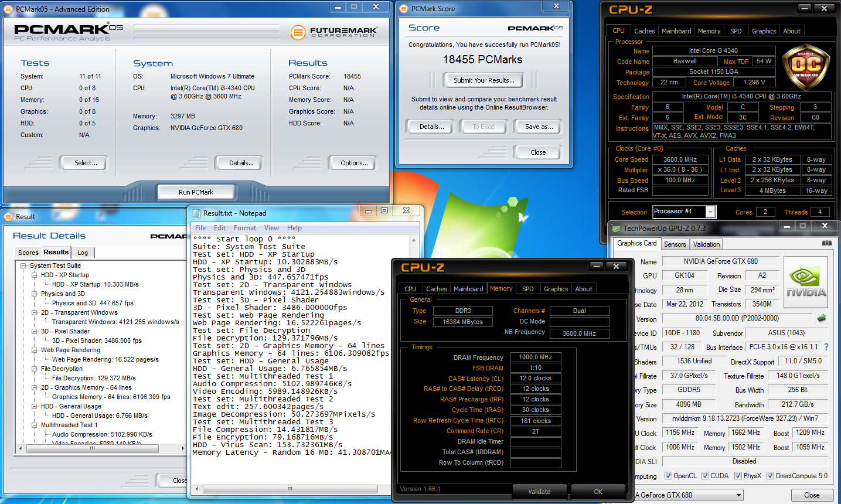Switch to the Scores tab in Result Details

28,253
